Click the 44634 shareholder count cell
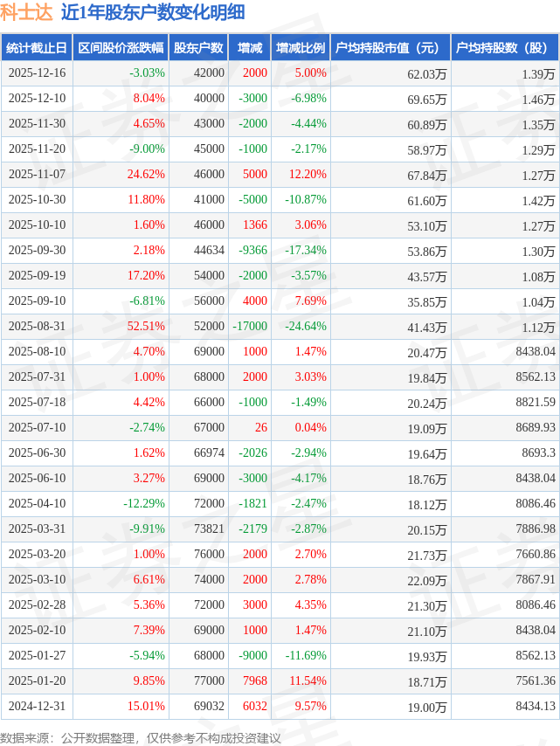The width and height of the screenshot is (560, 746). click(207, 251)
